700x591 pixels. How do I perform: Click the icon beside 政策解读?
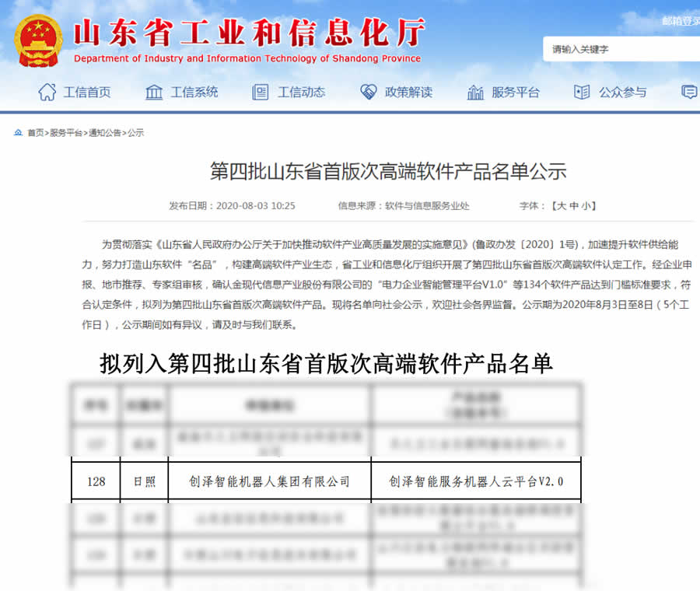click(x=368, y=92)
